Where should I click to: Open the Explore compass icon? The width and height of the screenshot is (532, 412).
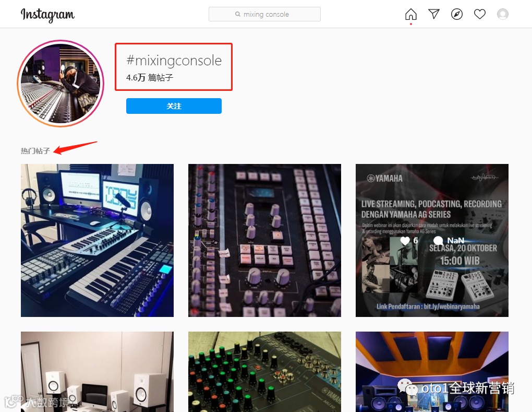click(457, 14)
